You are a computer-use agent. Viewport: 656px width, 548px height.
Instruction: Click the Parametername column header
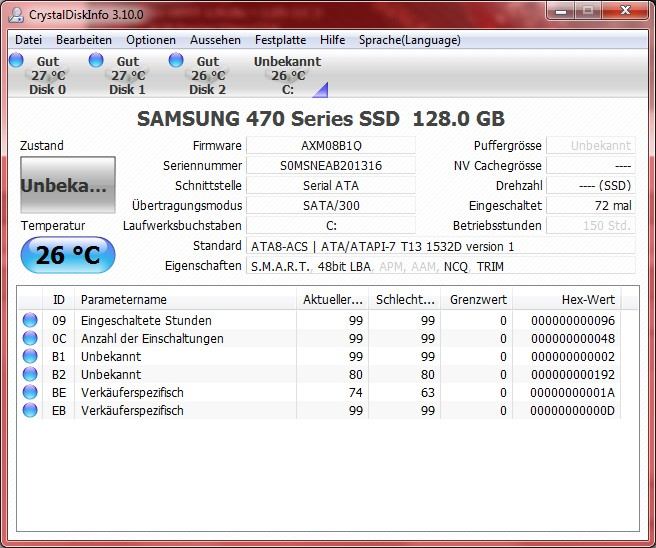185,300
